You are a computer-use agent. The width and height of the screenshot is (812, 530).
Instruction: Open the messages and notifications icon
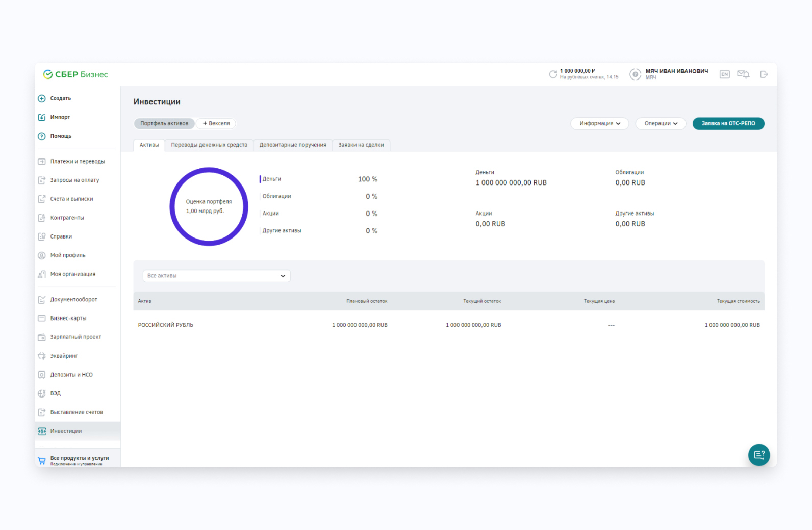743,74
